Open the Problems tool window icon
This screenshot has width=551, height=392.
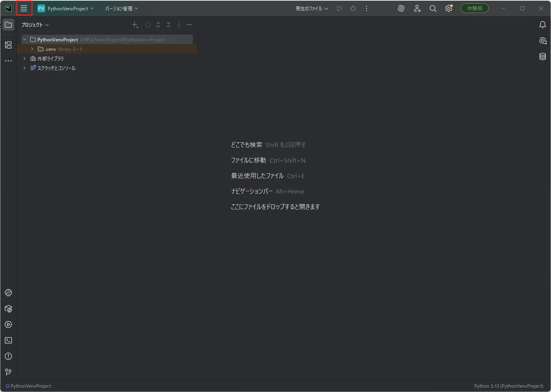tap(8, 356)
